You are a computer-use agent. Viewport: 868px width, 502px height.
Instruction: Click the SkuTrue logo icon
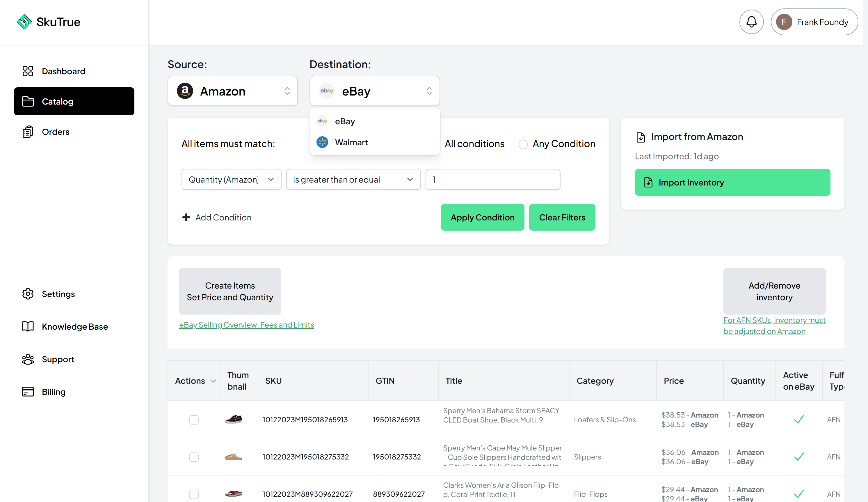24,22
